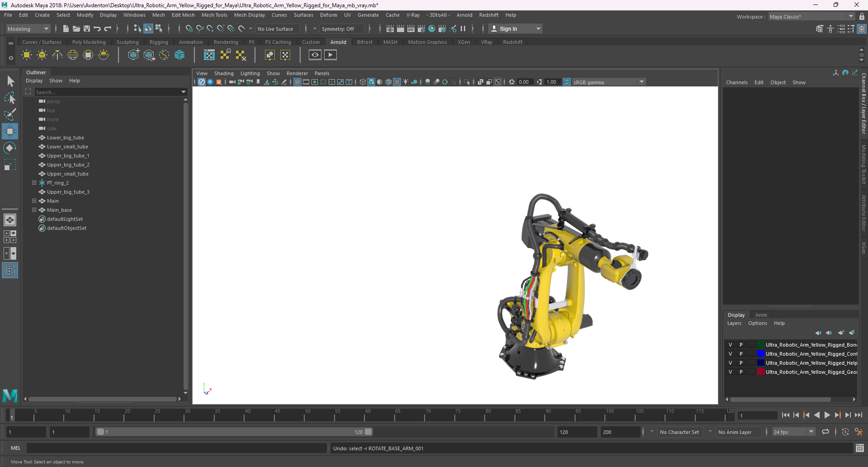Open the Arnold render view shelf icon
The height and width of the screenshot is (467, 868).
pos(315,55)
